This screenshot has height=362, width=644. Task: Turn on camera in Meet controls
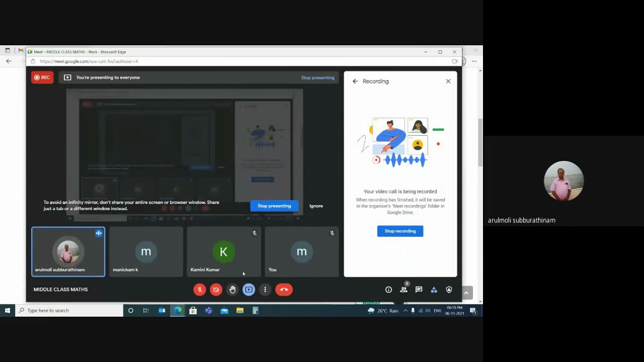[216, 290]
